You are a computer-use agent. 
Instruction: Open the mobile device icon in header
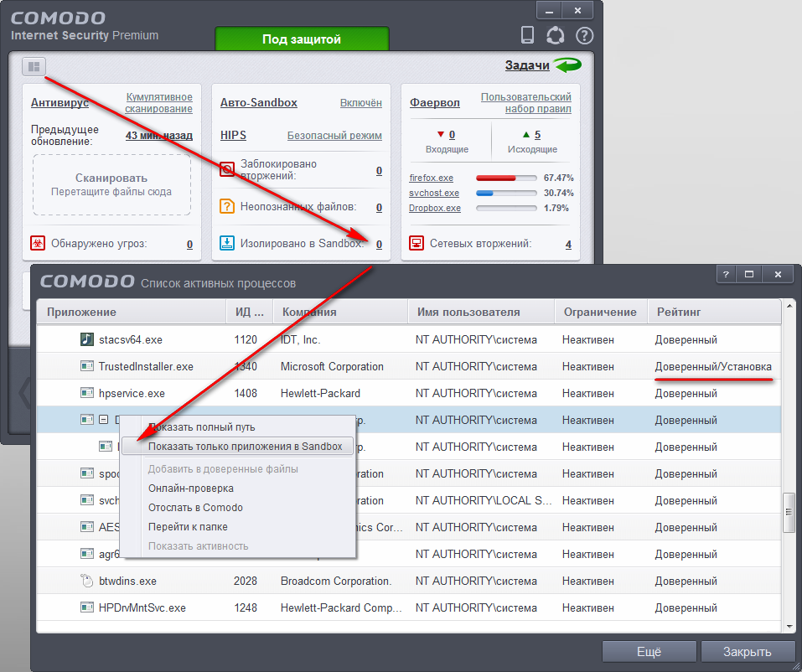pos(527,35)
